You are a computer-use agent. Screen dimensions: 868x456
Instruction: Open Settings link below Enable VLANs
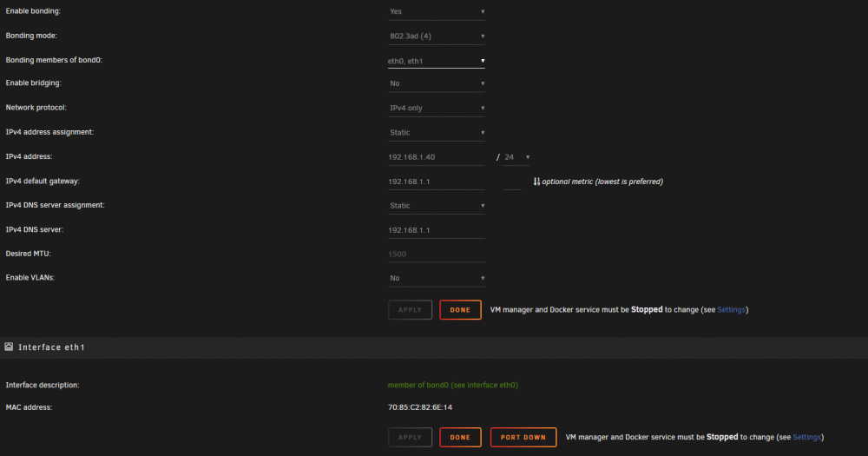click(731, 310)
